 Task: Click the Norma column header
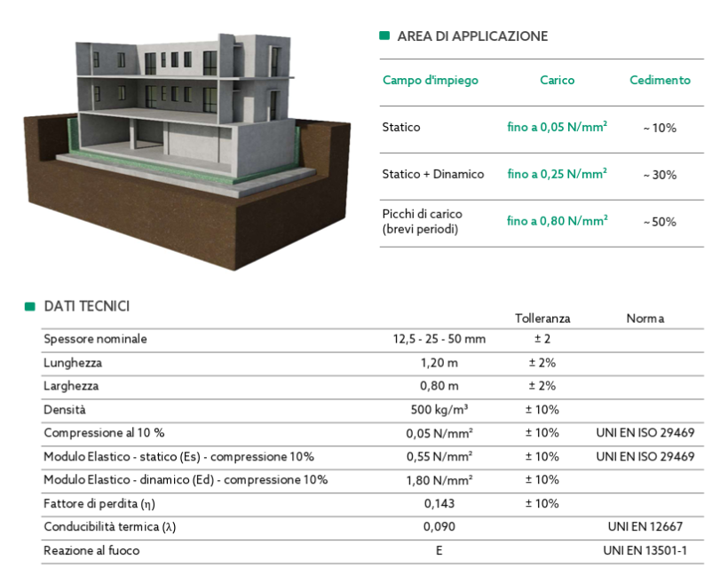click(645, 318)
